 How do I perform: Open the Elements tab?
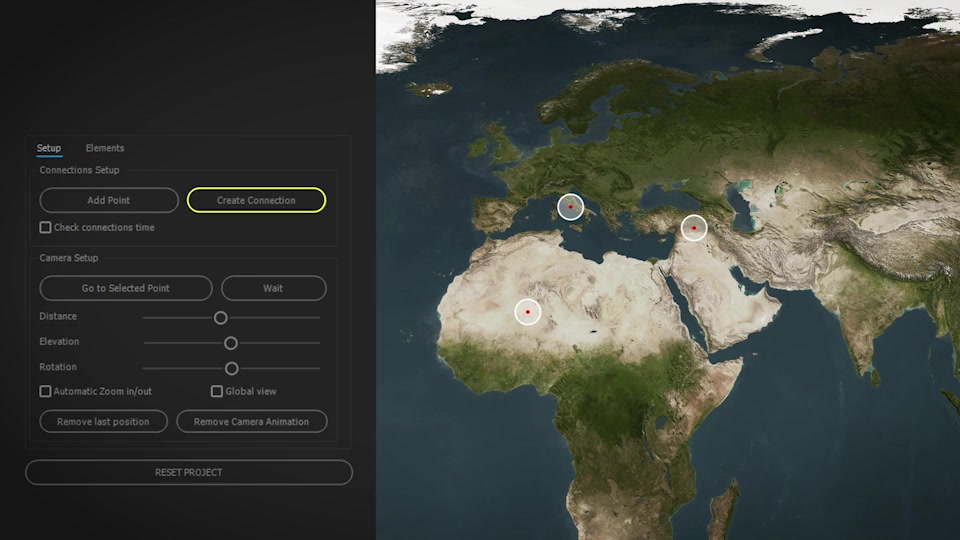[105, 148]
